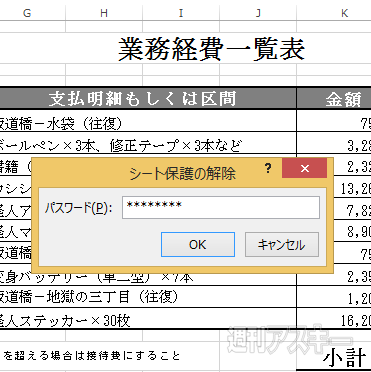This screenshot has height=372, width=371.
Task: Click OK in the unprotect sheet dialog
Action: (198, 245)
